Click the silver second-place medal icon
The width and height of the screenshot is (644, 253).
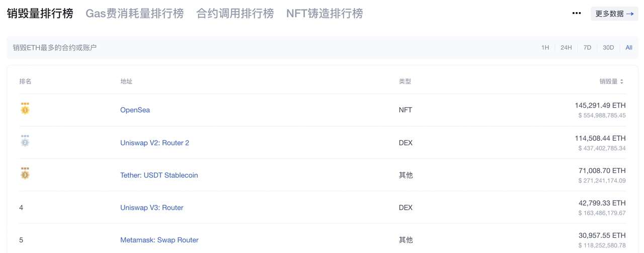coord(25,141)
